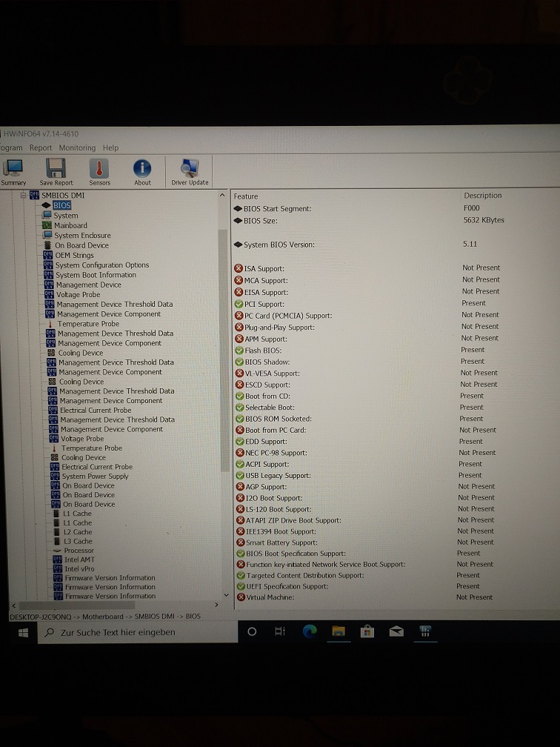The height and width of the screenshot is (747, 560).
Task: Select the BIOS Start Segment row
Action: tap(396, 208)
